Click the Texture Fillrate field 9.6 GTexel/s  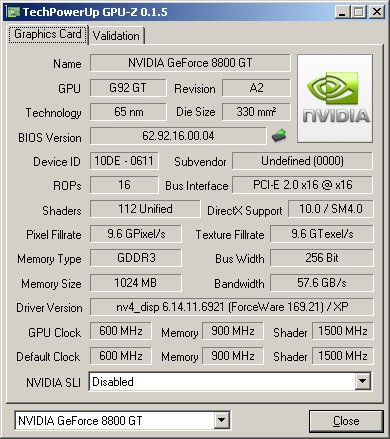pyautogui.click(x=322, y=234)
